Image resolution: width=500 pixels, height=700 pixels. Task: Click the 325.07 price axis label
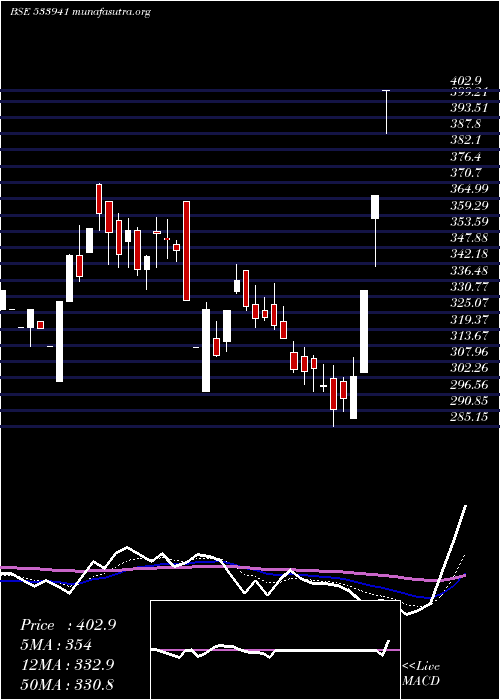[x=469, y=303]
